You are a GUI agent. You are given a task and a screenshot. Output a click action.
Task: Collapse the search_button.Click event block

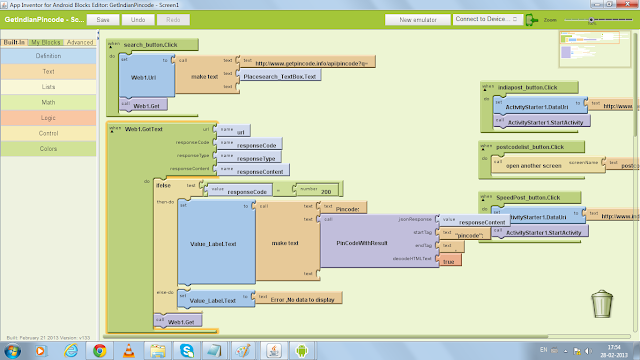pyautogui.click(x=111, y=47)
